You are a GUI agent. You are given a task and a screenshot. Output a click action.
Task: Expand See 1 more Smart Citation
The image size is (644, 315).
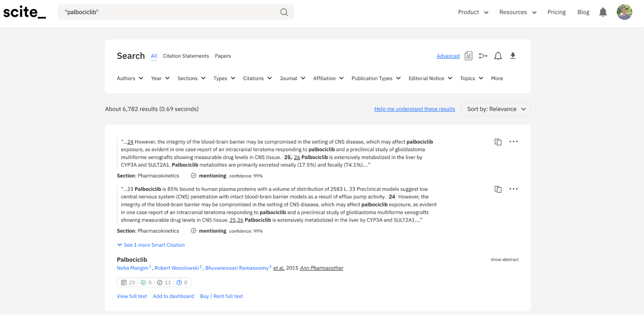[x=151, y=245]
